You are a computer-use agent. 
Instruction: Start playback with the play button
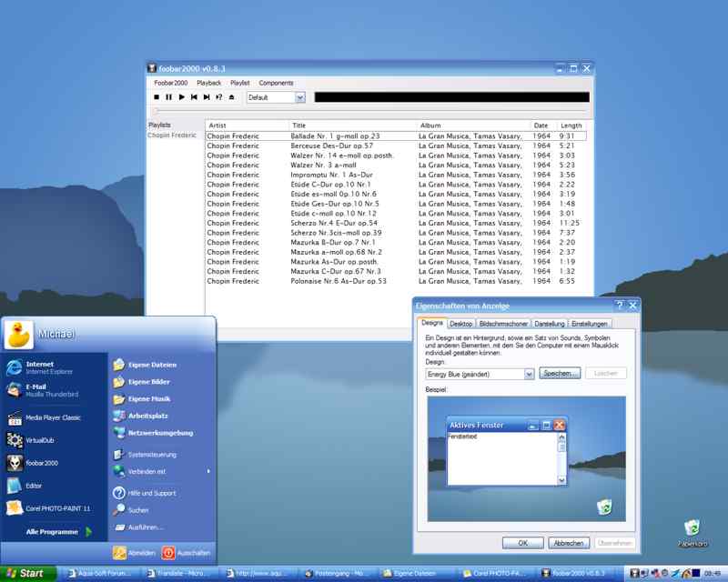(x=181, y=97)
